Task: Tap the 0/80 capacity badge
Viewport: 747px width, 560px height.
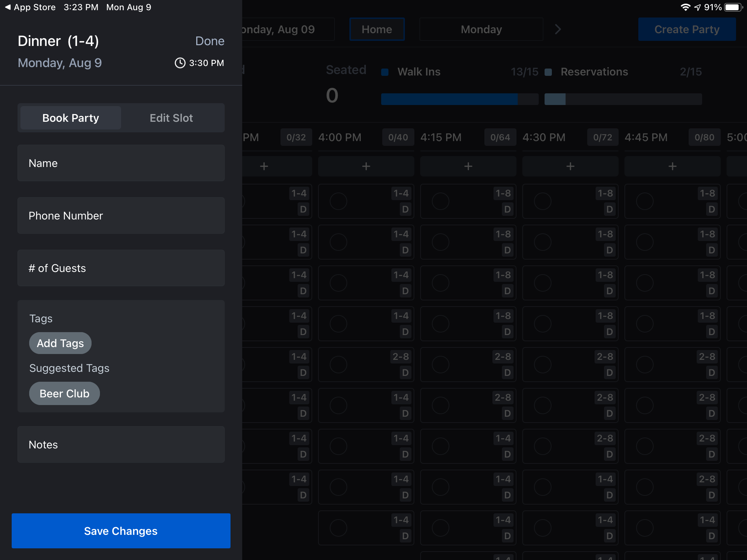Action: point(704,137)
